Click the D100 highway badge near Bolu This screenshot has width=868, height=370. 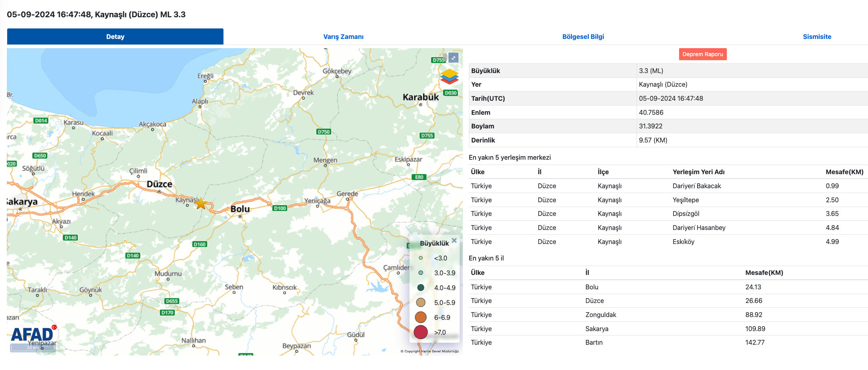click(280, 208)
